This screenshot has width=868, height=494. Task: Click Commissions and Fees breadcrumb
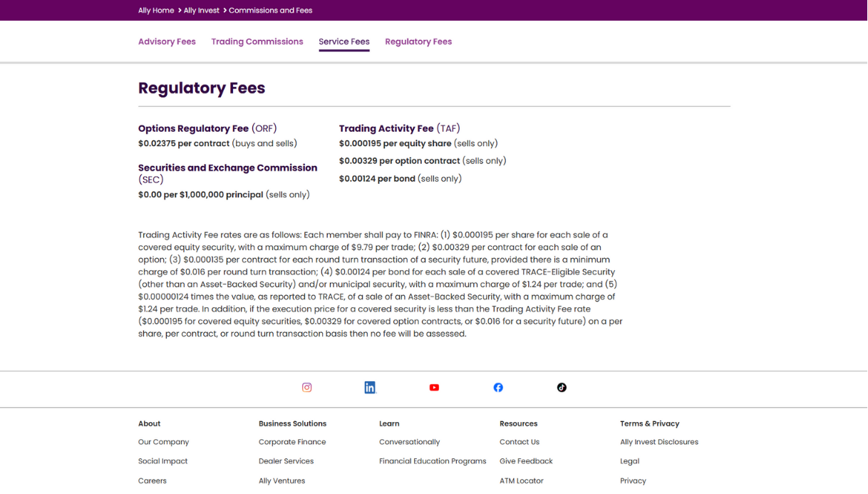point(271,10)
